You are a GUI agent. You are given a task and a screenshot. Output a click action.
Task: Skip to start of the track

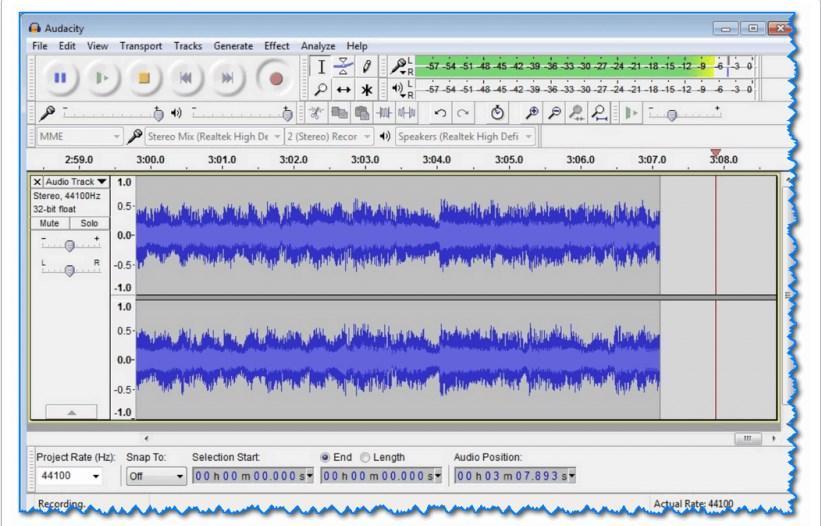[185, 79]
